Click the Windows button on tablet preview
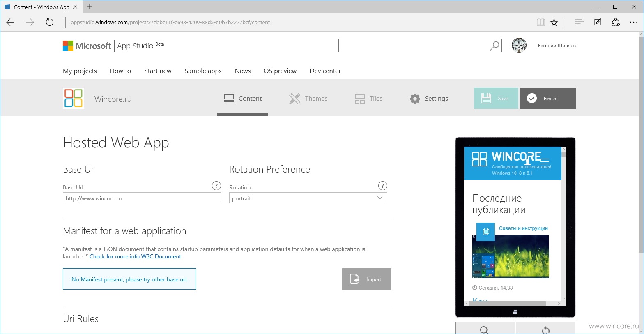Image resolution: width=644 pixels, height=334 pixels. (x=515, y=312)
